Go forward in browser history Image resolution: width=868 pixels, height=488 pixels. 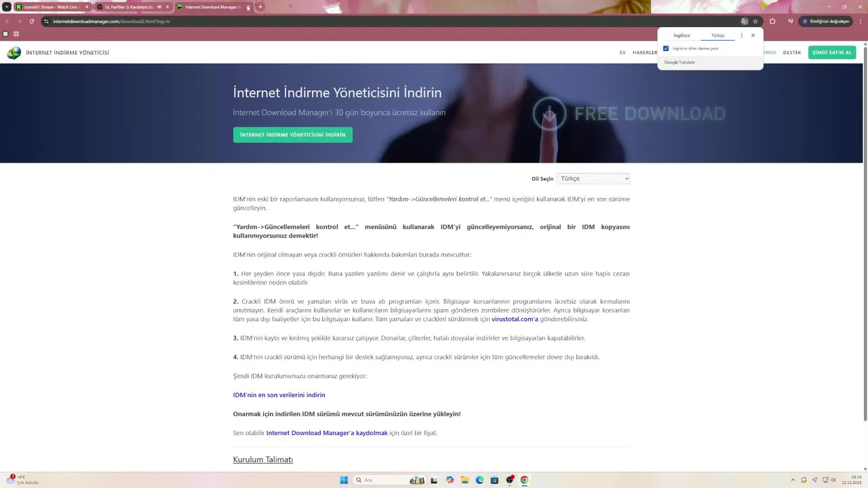[x=19, y=21]
